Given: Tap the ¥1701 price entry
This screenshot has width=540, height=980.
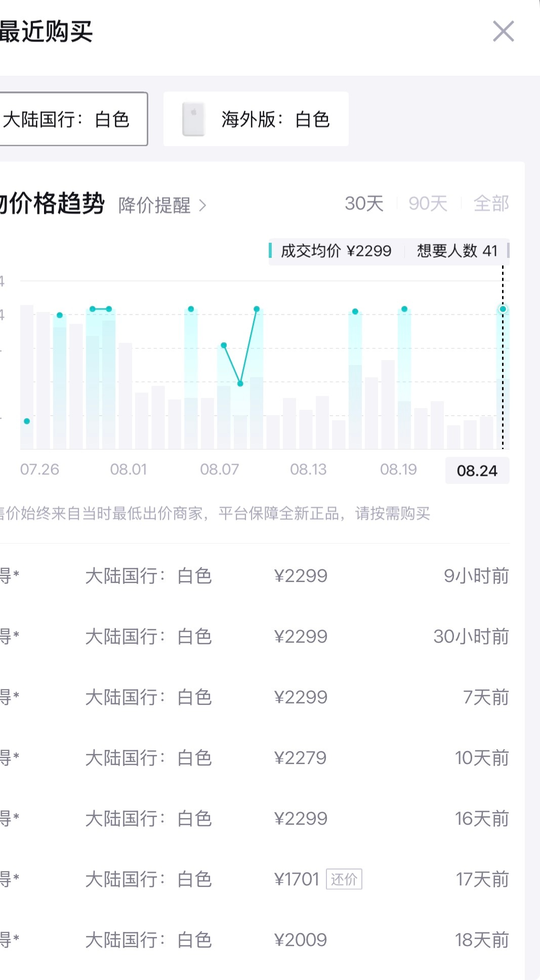Looking at the screenshot, I should coord(297,879).
